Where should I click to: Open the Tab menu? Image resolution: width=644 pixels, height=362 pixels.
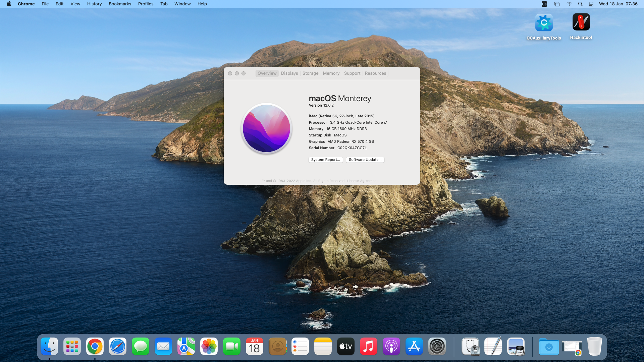tap(164, 4)
